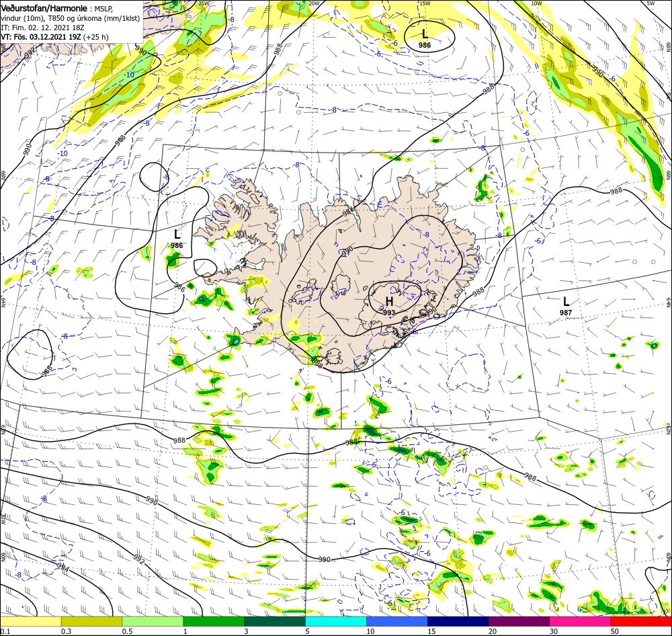This screenshot has width=672, height=636.
Task: Click the 10W longitude label
Action: point(536,3)
